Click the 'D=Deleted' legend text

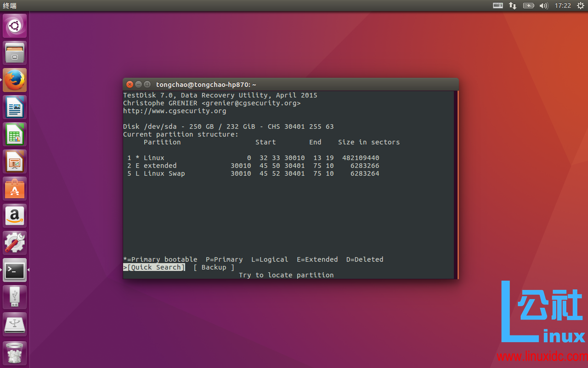[x=365, y=259]
